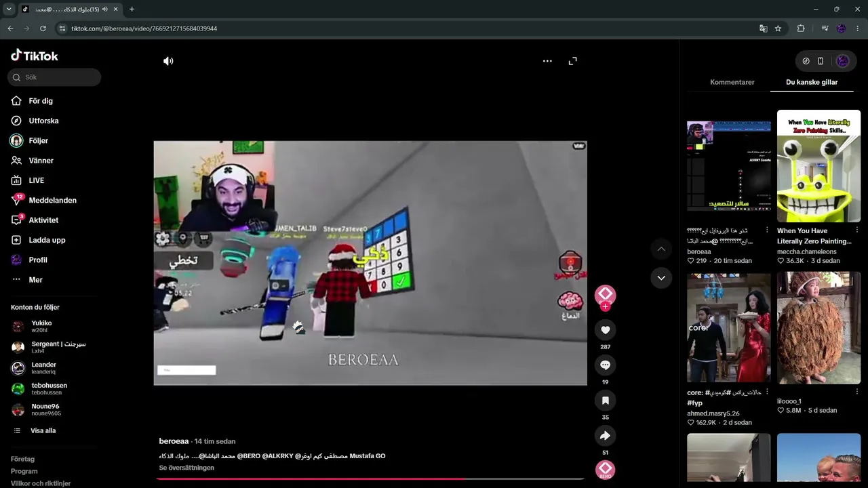868x488 pixels.
Task: Like the video with heart icon
Action: tap(606, 330)
